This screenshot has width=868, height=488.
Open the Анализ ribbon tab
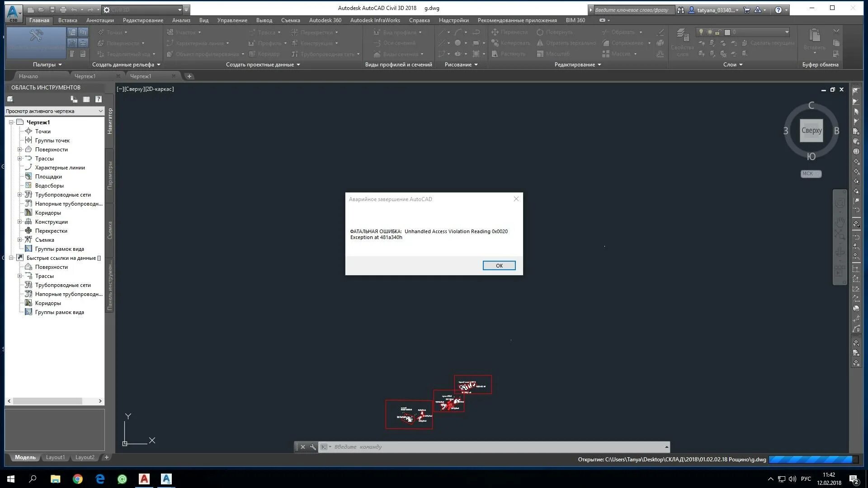click(181, 20)
